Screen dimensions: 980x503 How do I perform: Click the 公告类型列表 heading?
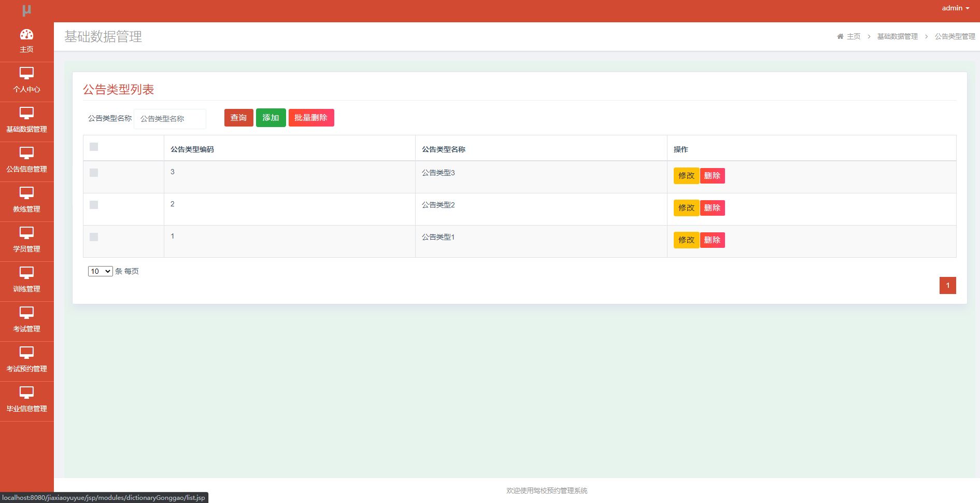click(x=119, y=90)
